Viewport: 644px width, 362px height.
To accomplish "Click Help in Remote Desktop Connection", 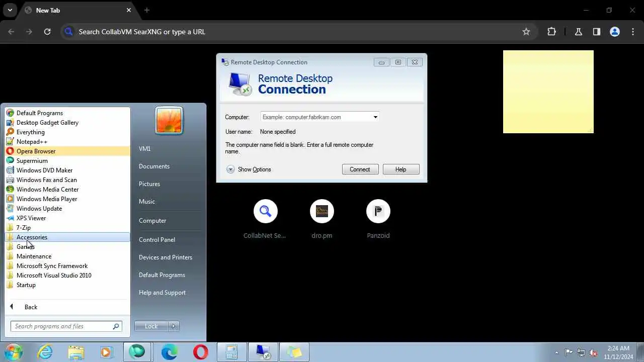I will tap(401, 169).
